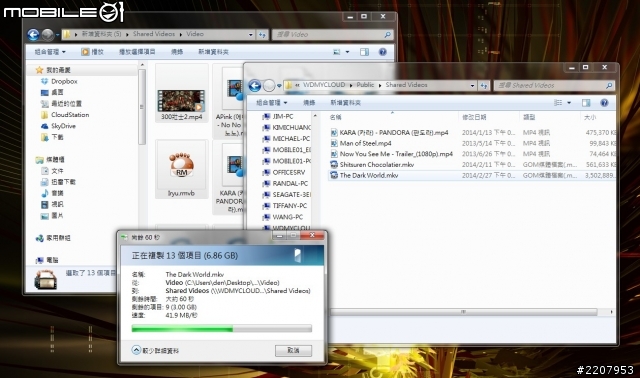Open recent pages dropdown in Video window
This screenshot has width=640, height=378.
tap(58, 35)
